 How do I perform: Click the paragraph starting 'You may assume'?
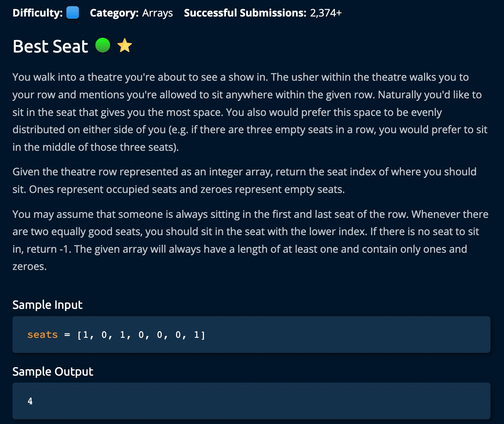point(249,232)
